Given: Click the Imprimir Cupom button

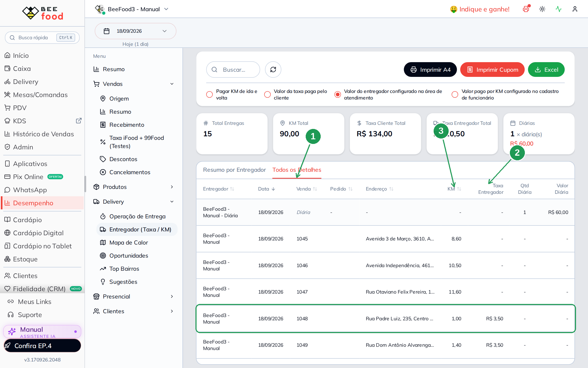Looking at the screenshot, I should (492, 70).
